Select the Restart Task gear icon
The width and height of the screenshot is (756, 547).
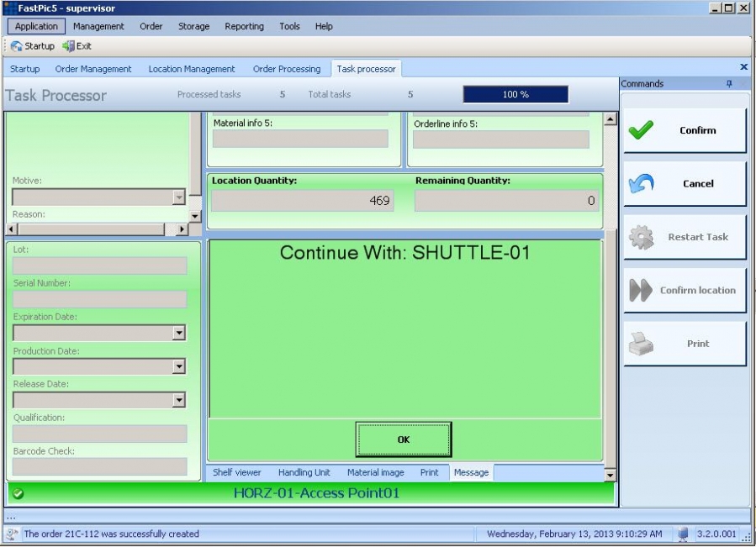(643, 236)
